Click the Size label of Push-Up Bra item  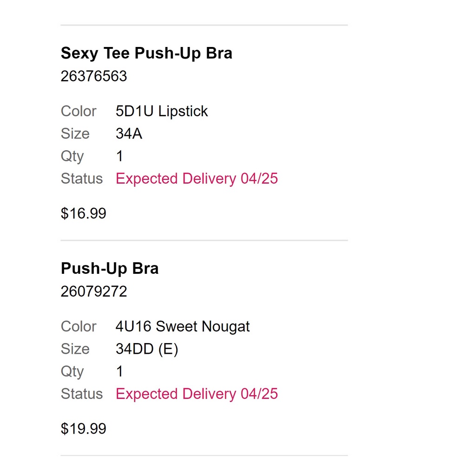coord(75,349)
